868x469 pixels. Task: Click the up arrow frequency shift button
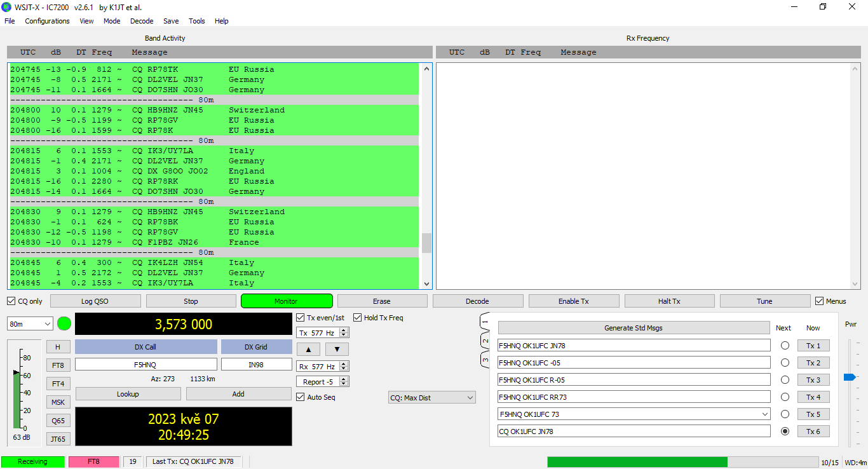308,349
